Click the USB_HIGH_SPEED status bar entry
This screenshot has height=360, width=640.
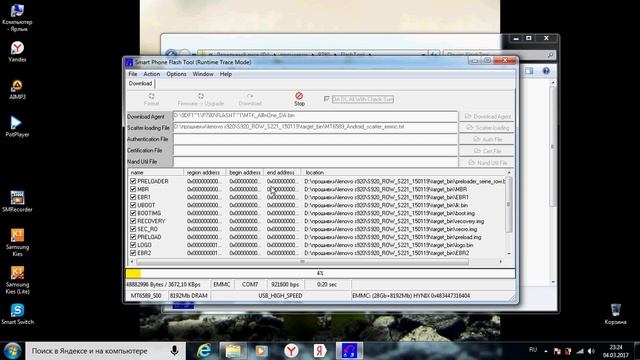[280, 296]
